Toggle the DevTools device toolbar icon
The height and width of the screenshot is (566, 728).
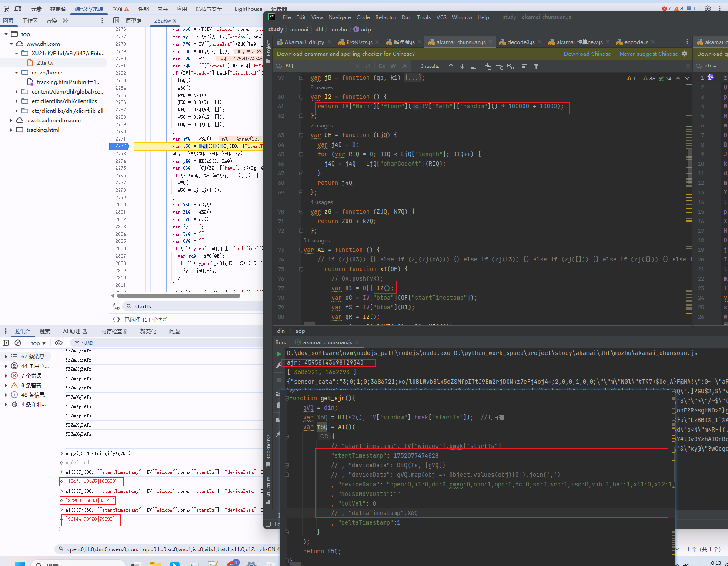pyautogui.click(x=18, y=9)
